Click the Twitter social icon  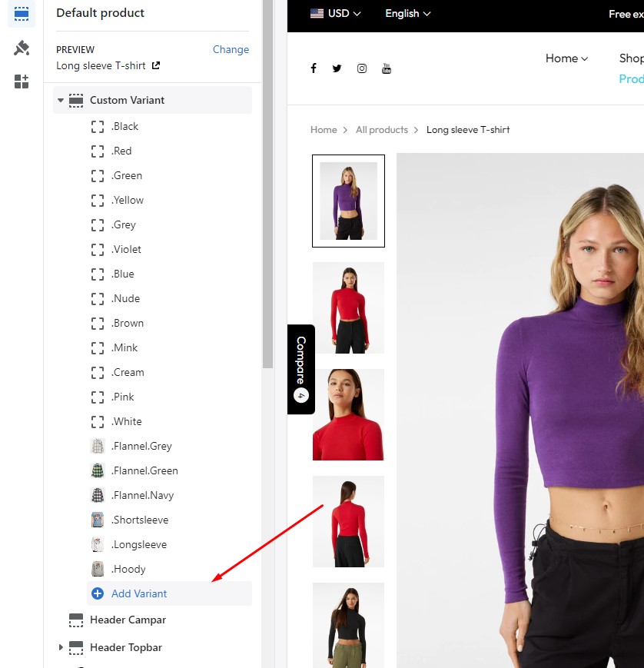[x=337, y=68]
